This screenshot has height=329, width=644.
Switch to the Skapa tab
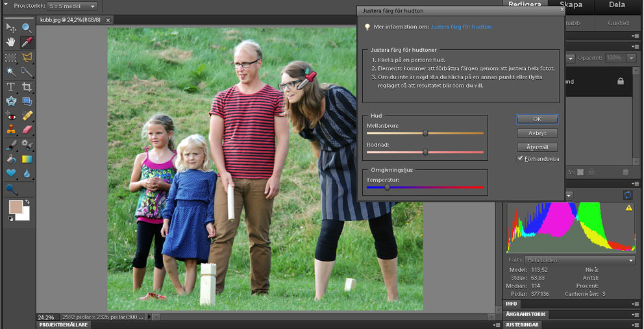click(571, 5)
